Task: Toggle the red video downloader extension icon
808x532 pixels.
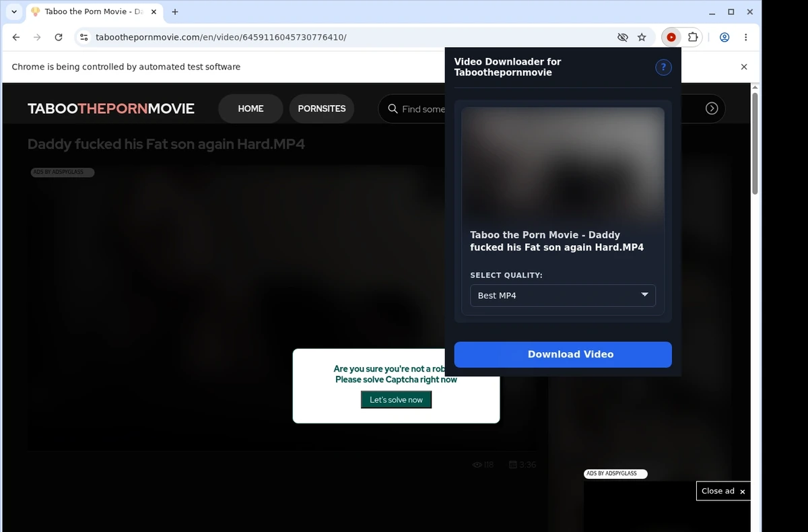Action: pos(671,37)
